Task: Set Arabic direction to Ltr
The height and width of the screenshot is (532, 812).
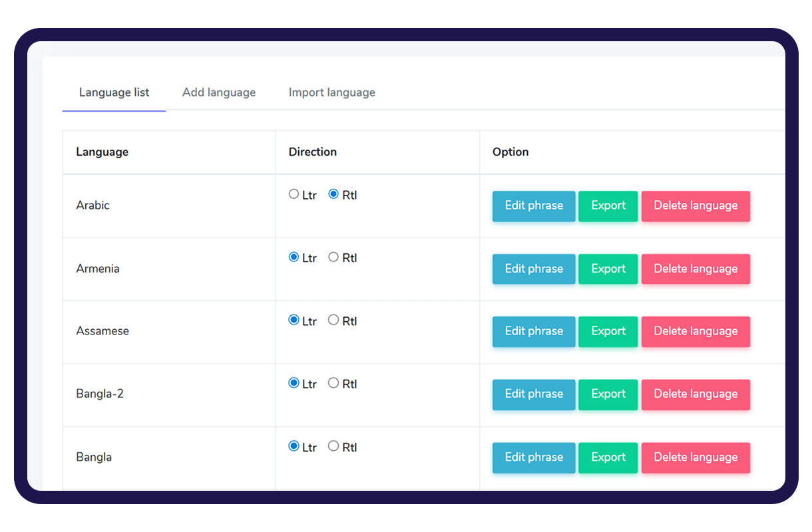Action: pyautogui.click(x=294, y=194)
